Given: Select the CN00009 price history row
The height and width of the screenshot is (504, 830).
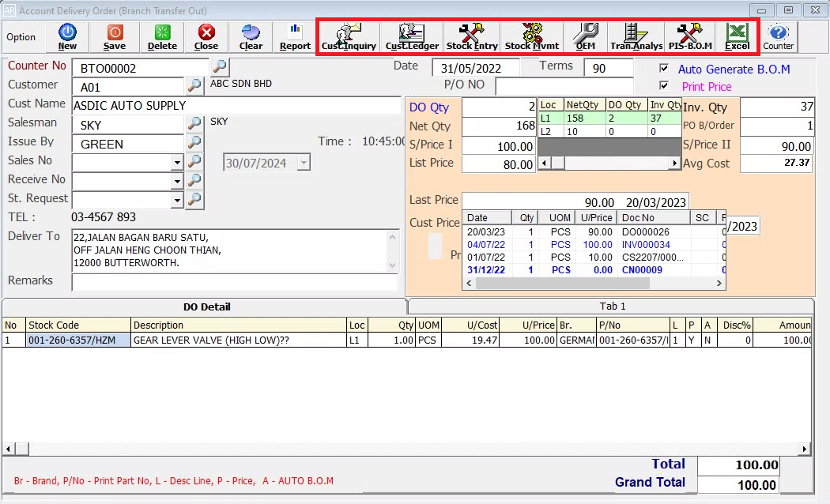Looking at the screenshot, I should click(x=594, y=269).
